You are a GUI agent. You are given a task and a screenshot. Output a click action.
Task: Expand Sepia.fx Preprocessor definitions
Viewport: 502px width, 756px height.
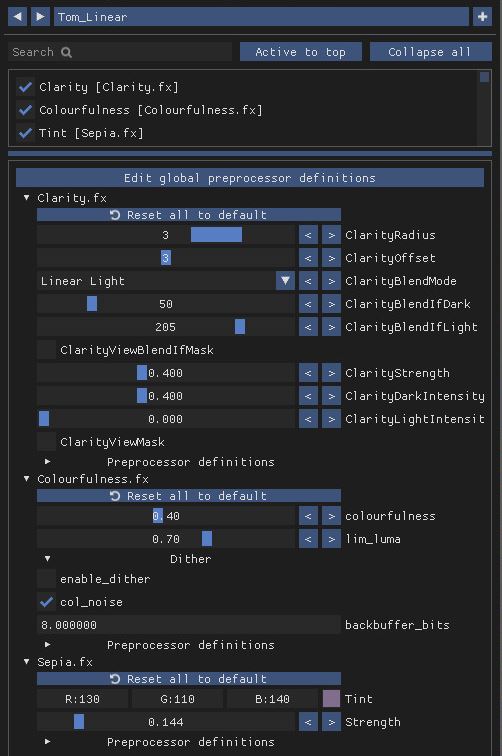[x=47, y=742]
